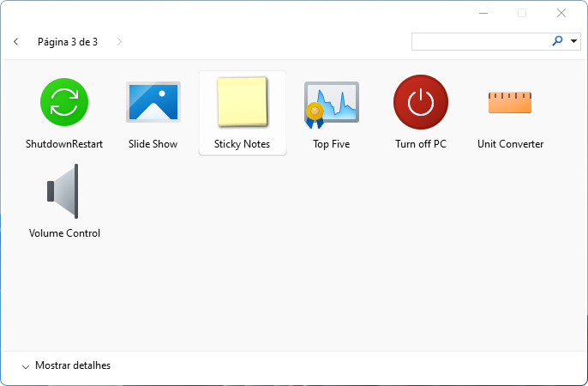
Task: Click the "Top Five" label
Action: point(332,144)
